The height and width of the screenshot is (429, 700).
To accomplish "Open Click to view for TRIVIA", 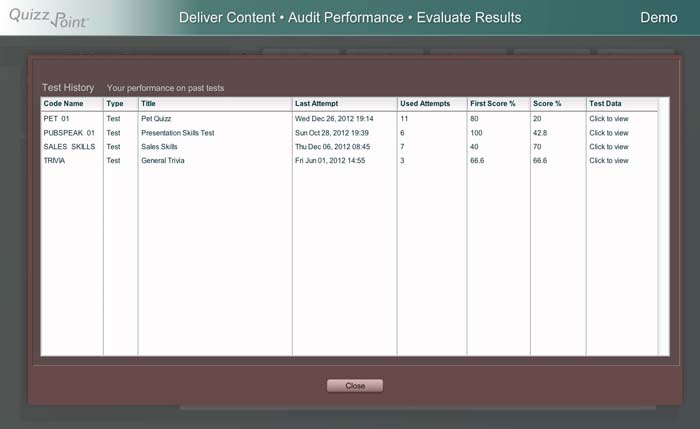I will [x=608, y=161].
